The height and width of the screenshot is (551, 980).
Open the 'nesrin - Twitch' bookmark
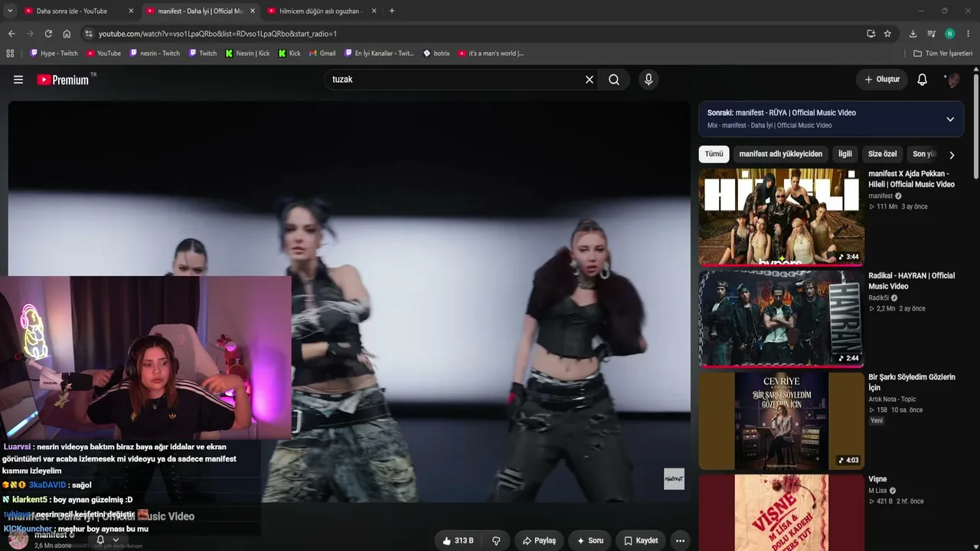coord(155,54)
